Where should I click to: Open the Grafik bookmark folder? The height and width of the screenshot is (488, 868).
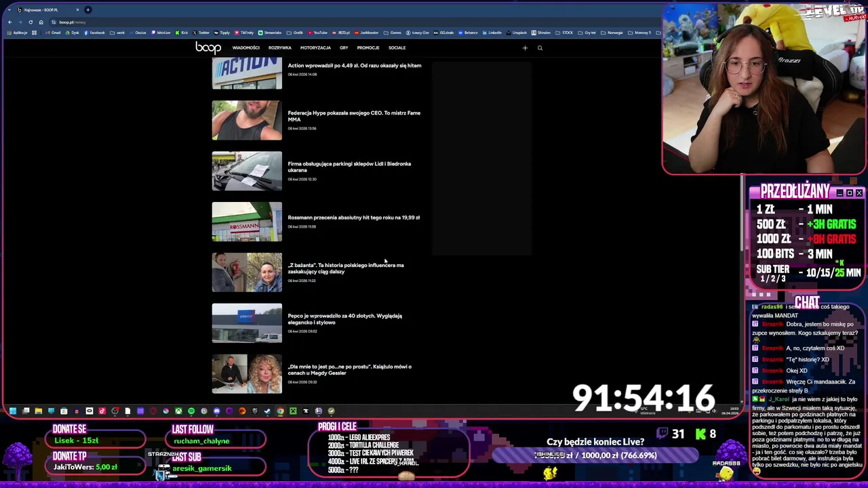296,33
